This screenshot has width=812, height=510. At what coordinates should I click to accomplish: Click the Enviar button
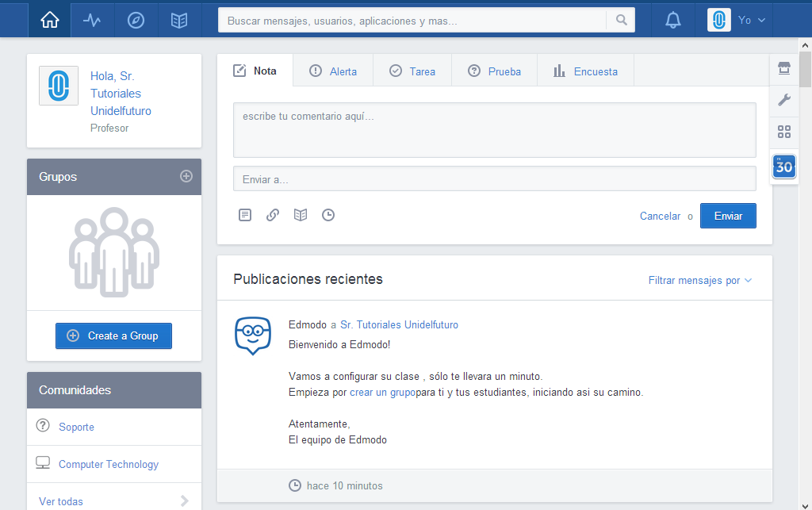(728, 216)
